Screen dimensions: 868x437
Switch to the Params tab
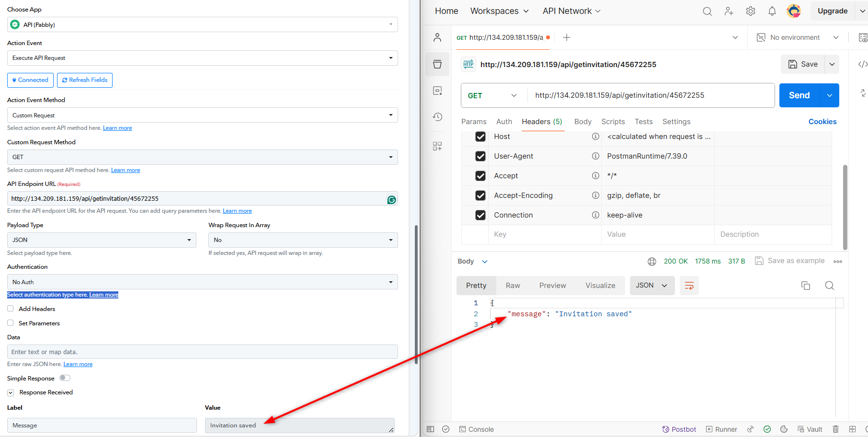pyautogui.click(x=474, y=122)
